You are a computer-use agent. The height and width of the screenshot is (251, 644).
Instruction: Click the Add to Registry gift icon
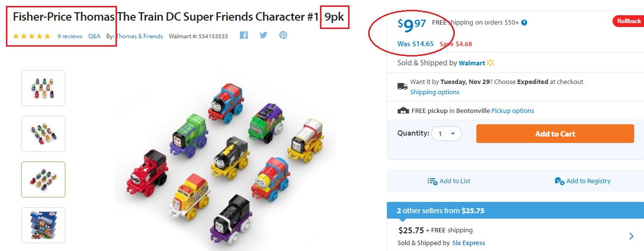pyautogui.click(x=559, y=181)
